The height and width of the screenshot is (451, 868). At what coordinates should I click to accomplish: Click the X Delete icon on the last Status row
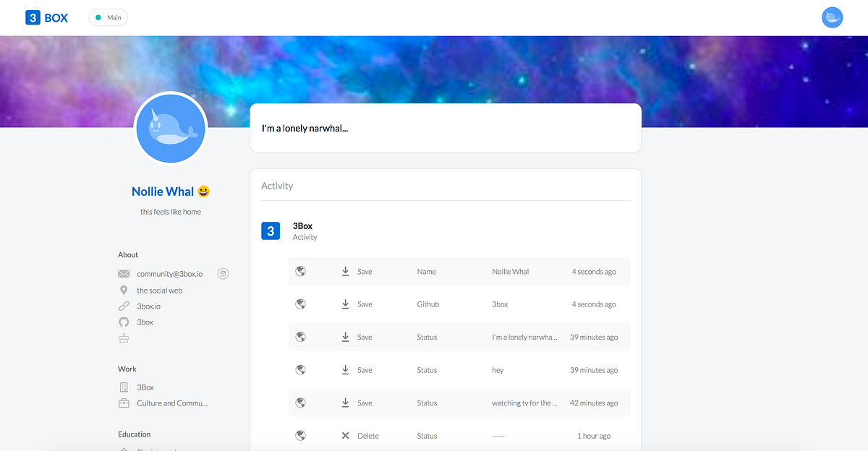pos(345,435)
